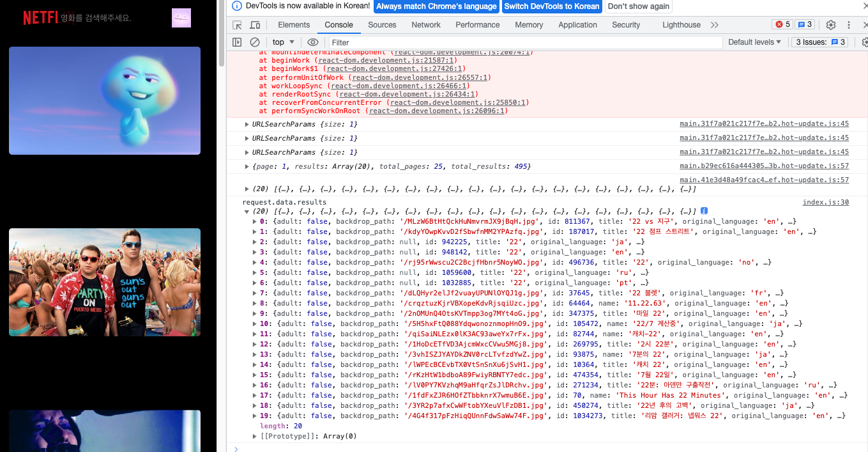
Task: Select the blue Soul character movie poster
Action: (x=105, y=100)
